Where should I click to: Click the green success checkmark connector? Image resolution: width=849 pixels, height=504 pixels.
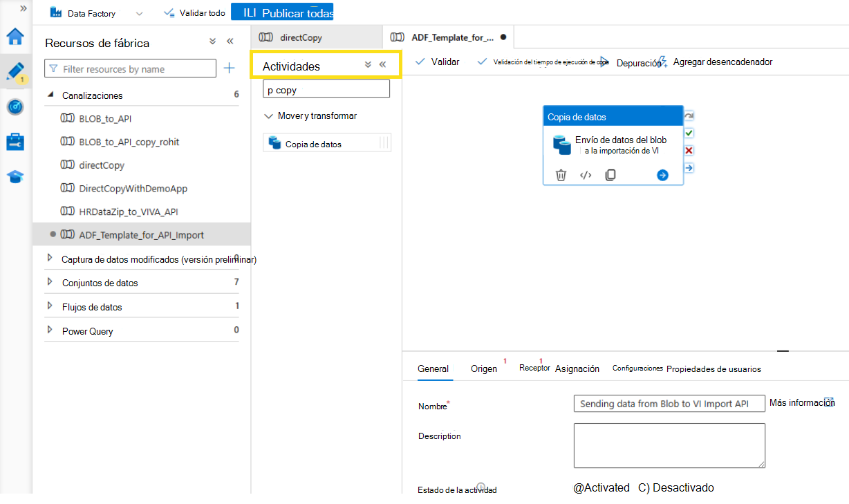[689, 133]
